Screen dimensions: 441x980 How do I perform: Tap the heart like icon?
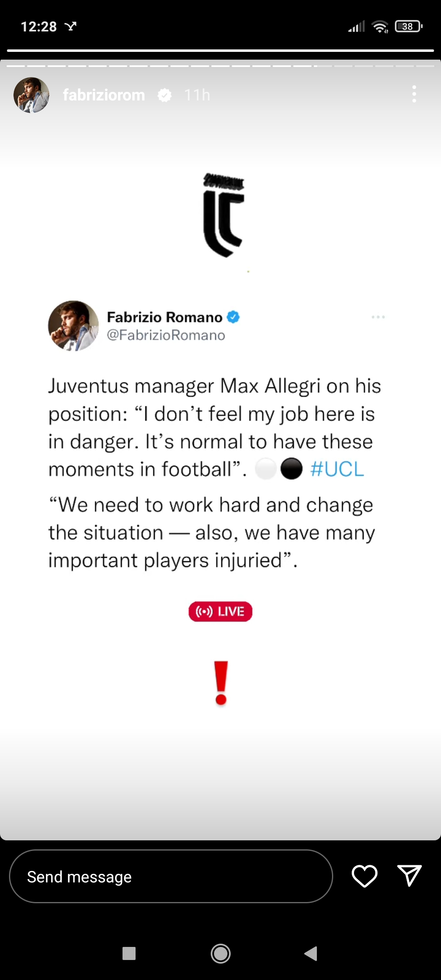tap(364, 876)
